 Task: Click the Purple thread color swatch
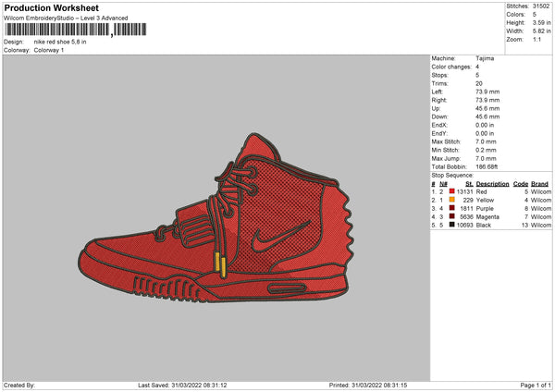click(451, 208)
